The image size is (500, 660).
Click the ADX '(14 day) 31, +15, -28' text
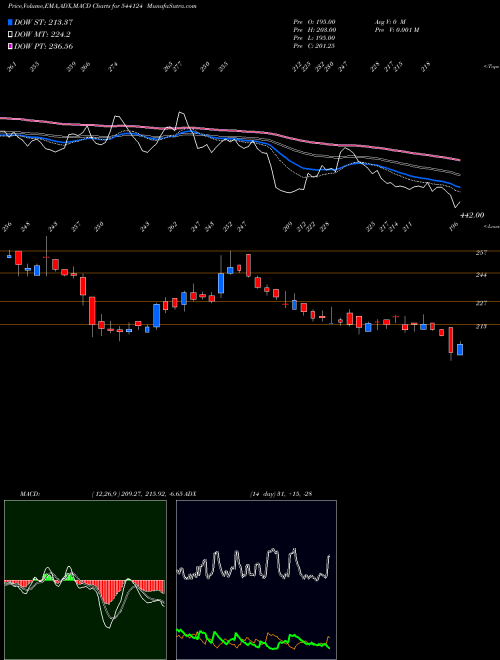coord(281,494)
